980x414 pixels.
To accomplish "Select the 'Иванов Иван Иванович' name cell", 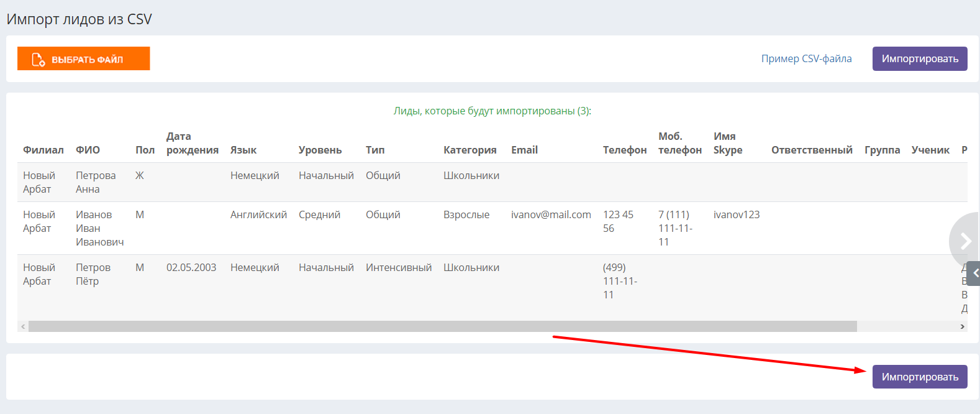I will pos(100,228).
